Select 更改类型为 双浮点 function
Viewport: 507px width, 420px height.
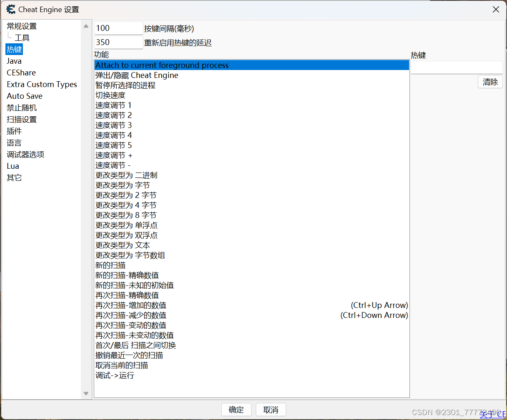point(252,235)
